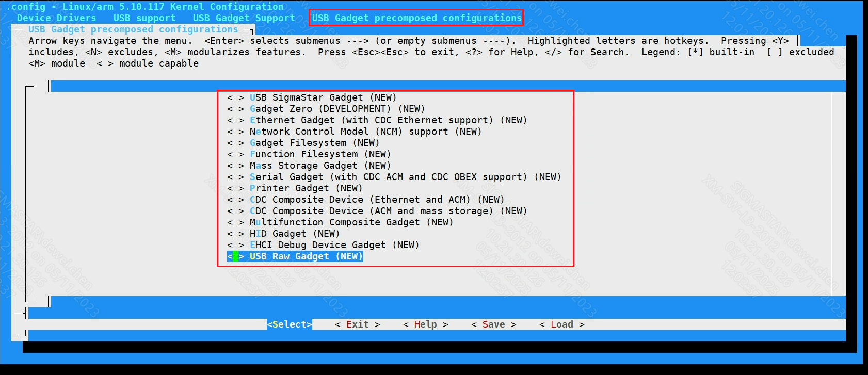This screenshot has width=868, height=375.
Task: Select CDC Composite Device (ACM and mass storage)
Action: click(x=377, y=211)
